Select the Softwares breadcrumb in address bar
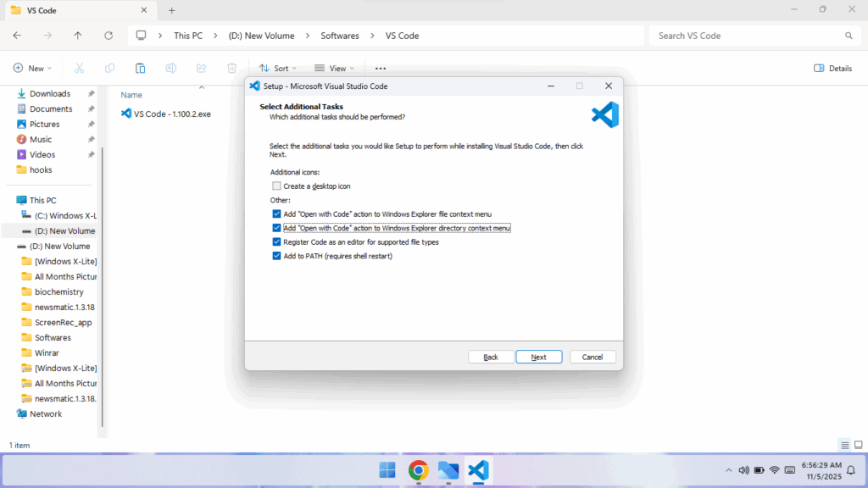The width and height of the screenshot is (868, 488). tap(339, 36)
